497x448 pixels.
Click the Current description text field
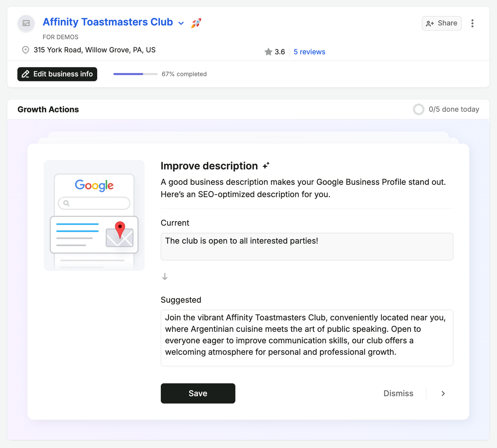click(307, 247)
